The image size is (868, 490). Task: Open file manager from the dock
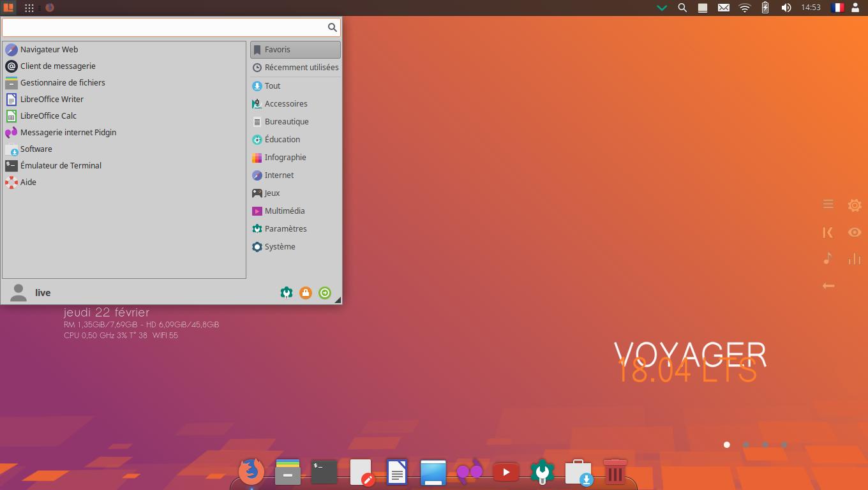point(288,472)
